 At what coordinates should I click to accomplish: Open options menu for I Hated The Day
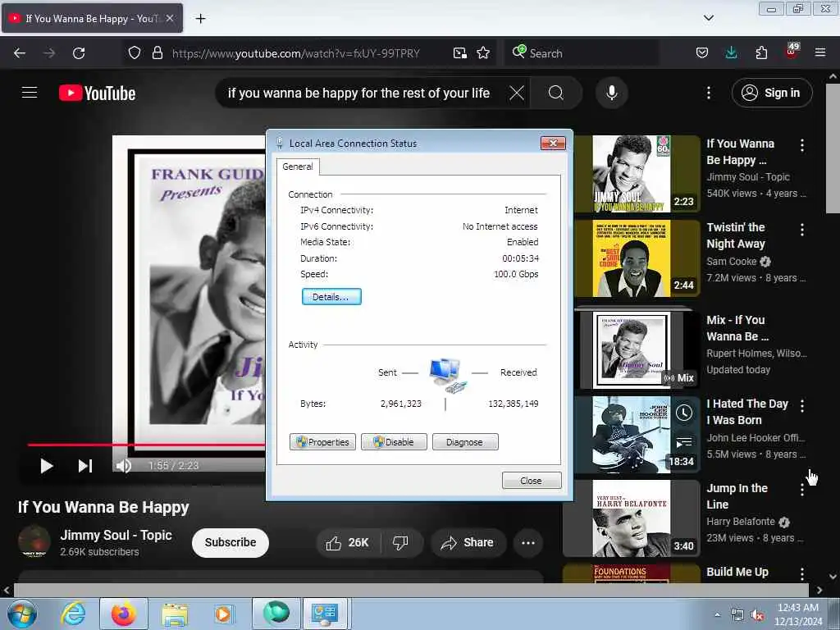pos(802,406)
